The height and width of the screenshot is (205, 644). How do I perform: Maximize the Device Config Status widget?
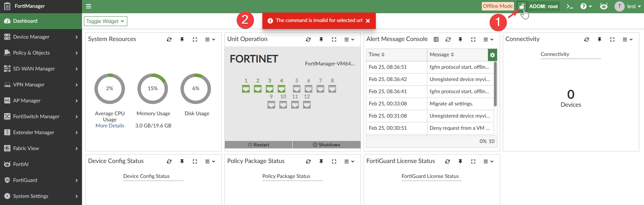point(195,162)
